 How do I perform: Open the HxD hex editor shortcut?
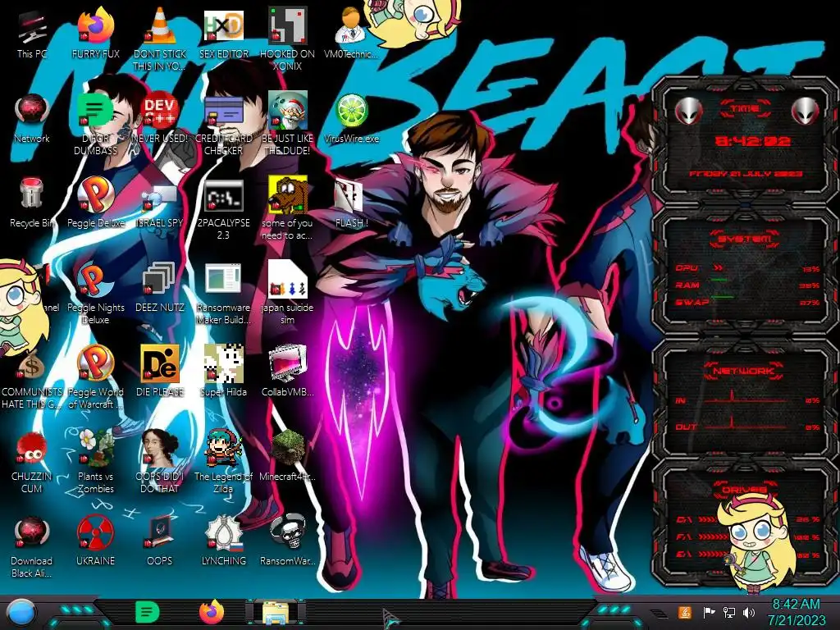tap(223, 25)
